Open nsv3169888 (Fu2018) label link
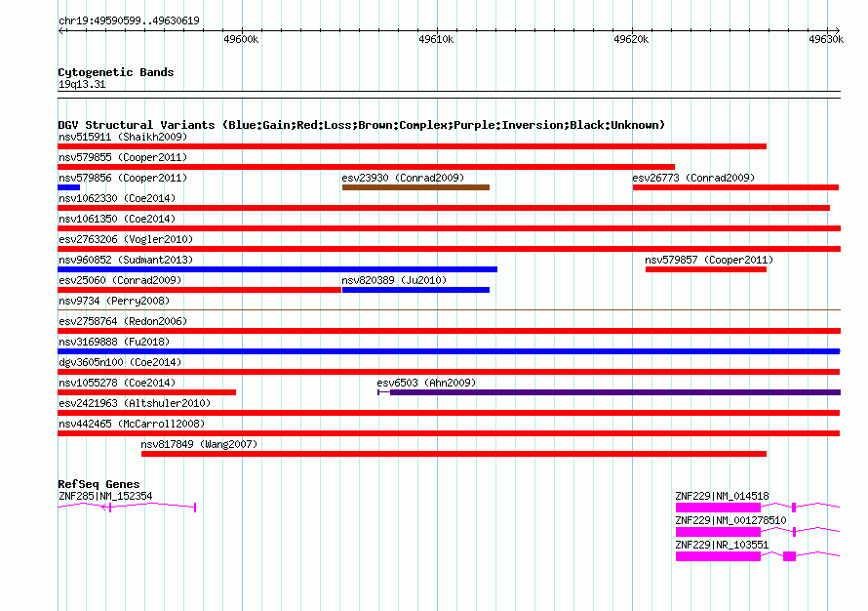Image resolution: width=868 pixels, height=611 pixels. (114, 342)
